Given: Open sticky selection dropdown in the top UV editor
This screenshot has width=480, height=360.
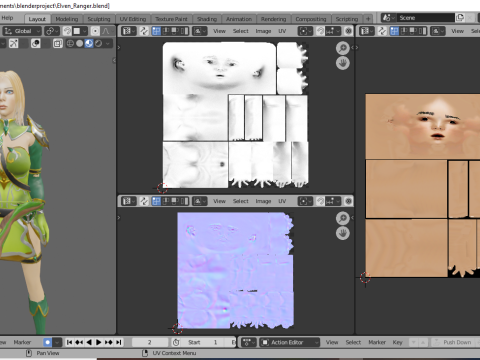Looking at the screenshot, I should (x=200, y=31).
